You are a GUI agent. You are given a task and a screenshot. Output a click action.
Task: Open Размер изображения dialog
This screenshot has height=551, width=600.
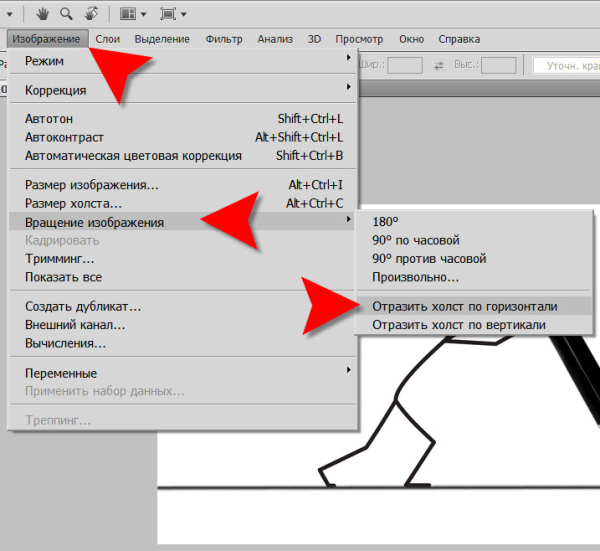coord(184,185)
